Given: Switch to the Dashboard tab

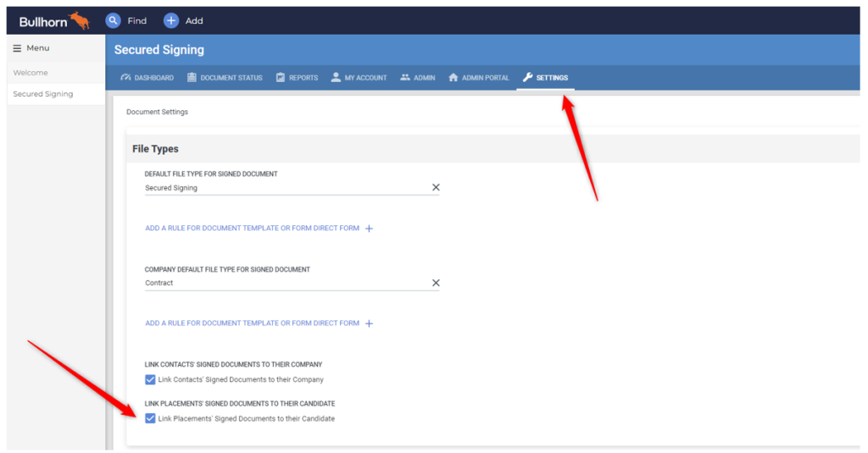Looking at the screenshot, I should point(147,78).
